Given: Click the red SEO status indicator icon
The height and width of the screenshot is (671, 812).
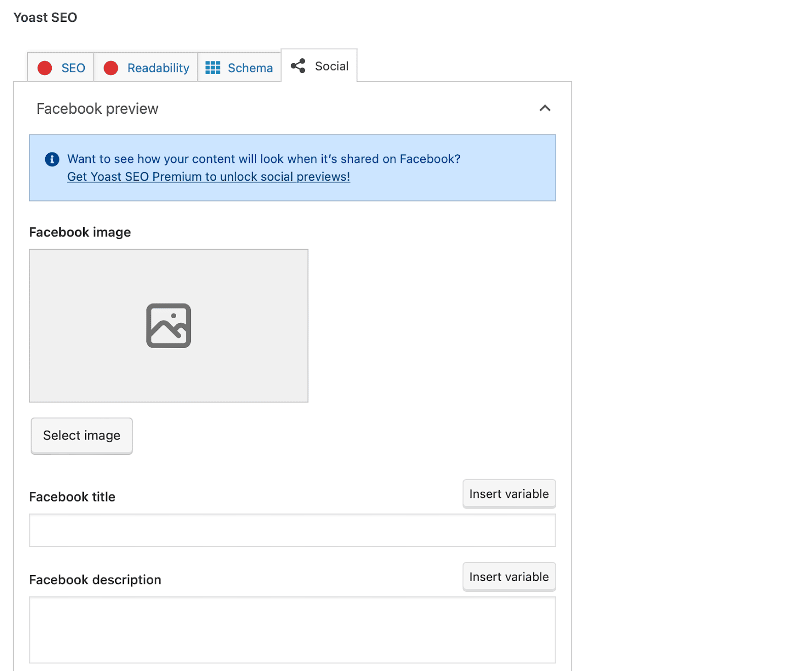Looking at the screenshot, I should click(x=44, y=67).
